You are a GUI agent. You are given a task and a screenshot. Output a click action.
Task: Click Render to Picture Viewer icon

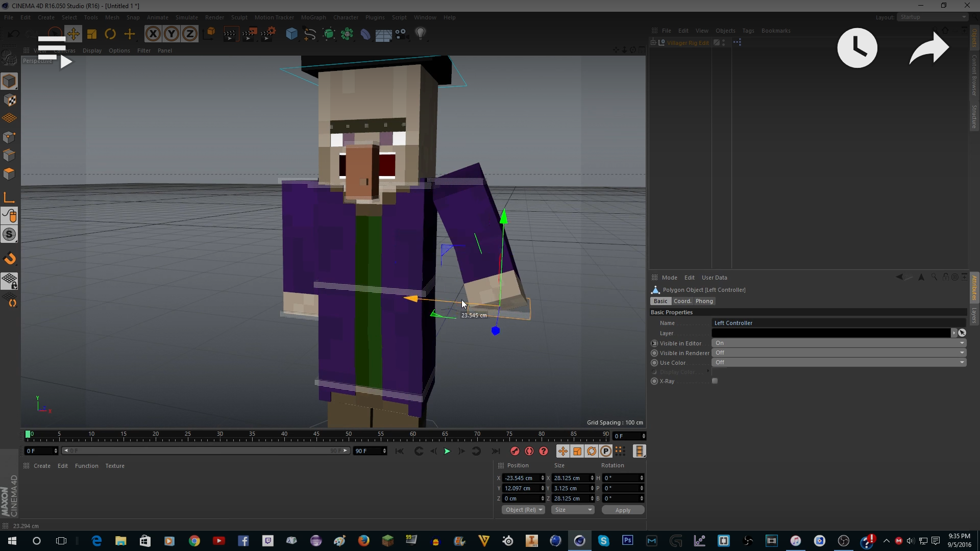[249, 34]
